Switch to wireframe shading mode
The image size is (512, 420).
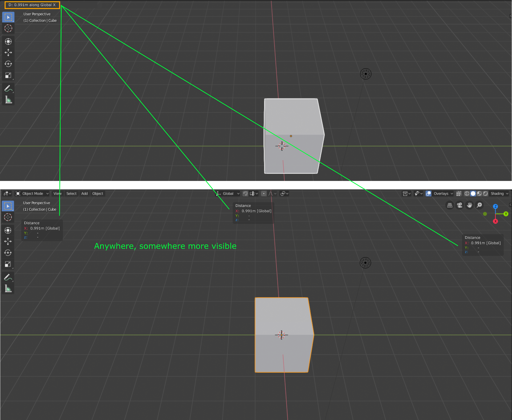467,194
